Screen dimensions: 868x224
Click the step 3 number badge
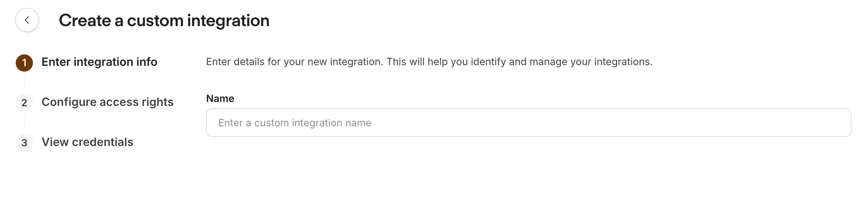[x=24, y=143]
